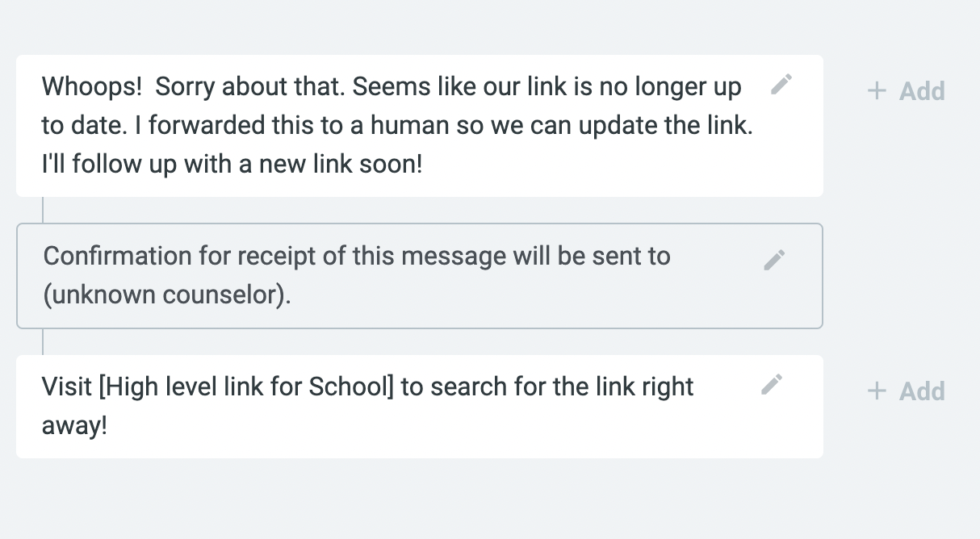The image size is (980, 539).
Task: Edit the 'Visit [High level link' message
Action: [x=772, y=385]
